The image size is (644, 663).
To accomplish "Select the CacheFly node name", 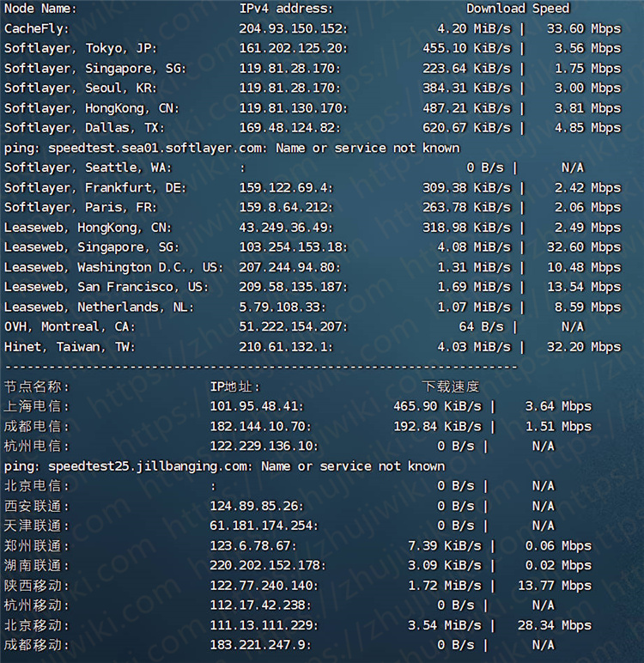I will pyautogui.click(x=36, y=28).
